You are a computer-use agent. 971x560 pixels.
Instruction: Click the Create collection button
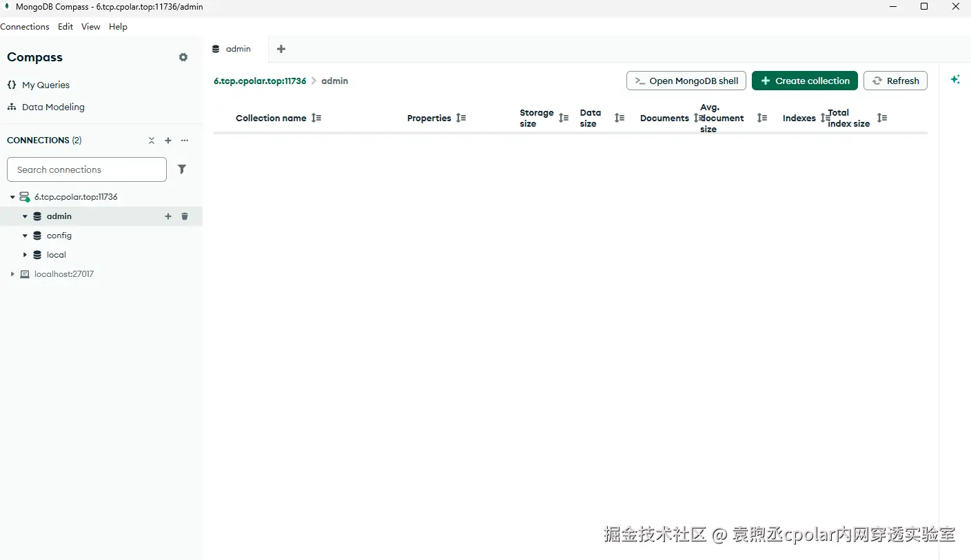coord(805,81)
